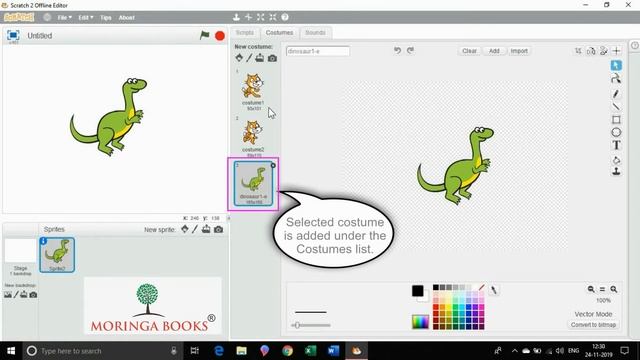Open the rainbow color picker swatch

(x=420, y=322)
